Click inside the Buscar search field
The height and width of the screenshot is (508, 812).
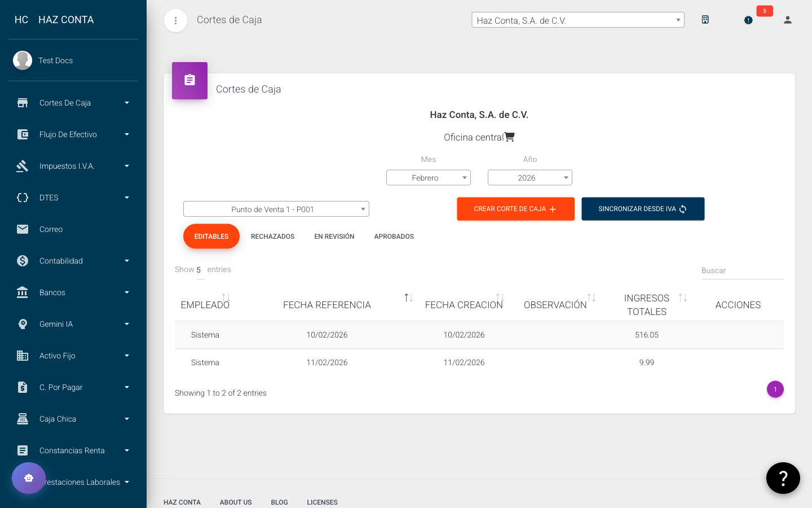click(742, 270)
